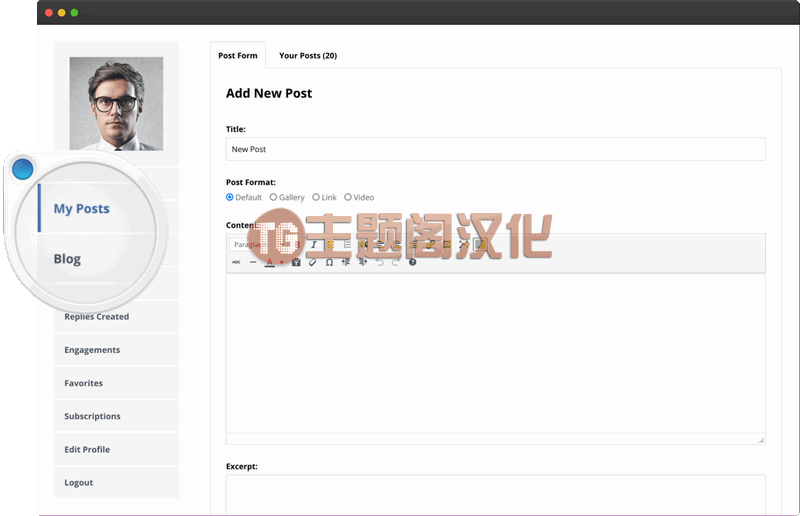The height and width of the screenshot is (516, 800).
Task: Increase indent in the editor
Action: tap(363, 262)
